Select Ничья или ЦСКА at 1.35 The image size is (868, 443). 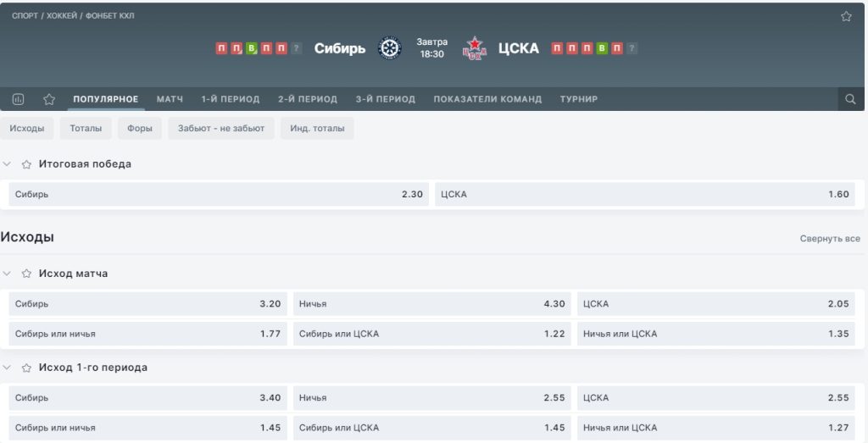pos(716,334)
